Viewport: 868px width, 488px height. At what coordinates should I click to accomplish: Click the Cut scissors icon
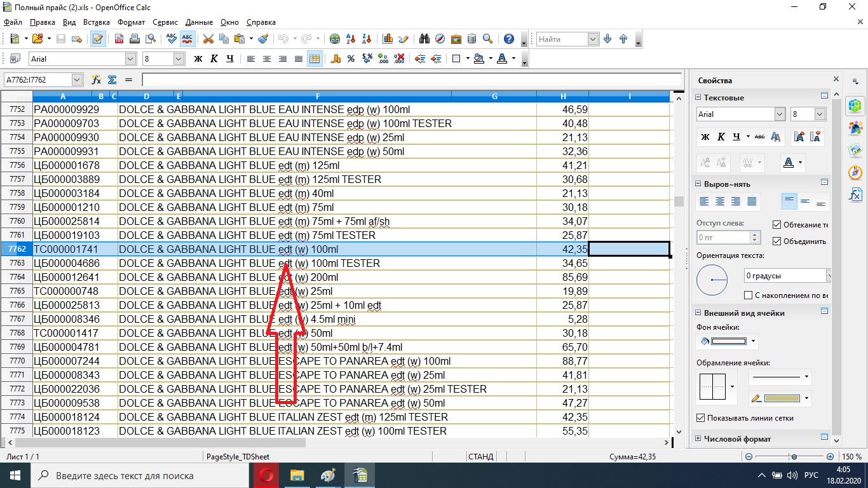click(x=208, y=39)
